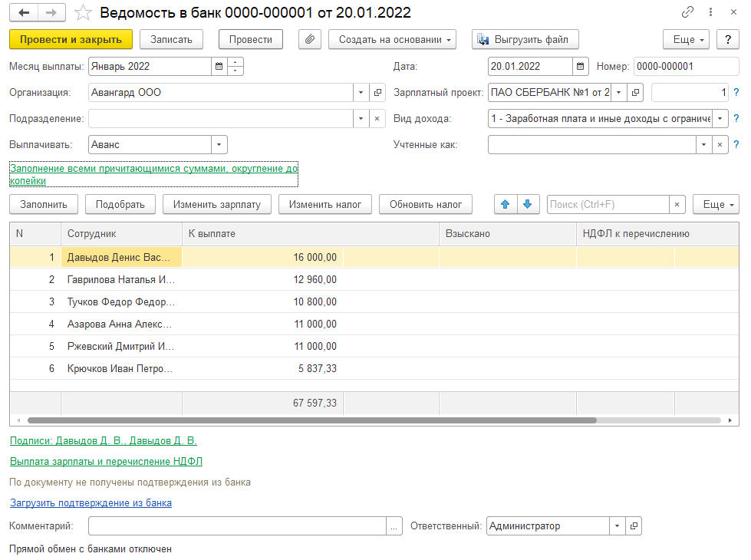Screen dimensions: 751x560
Task: Open the Подписи: Давыдов Д. В. link
Action: coord(104,441)
